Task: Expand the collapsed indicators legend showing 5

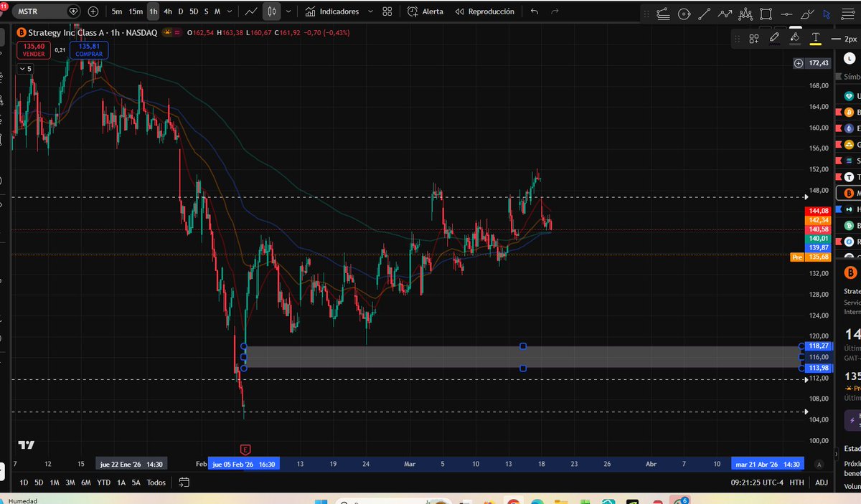Action: coord(24,68)
